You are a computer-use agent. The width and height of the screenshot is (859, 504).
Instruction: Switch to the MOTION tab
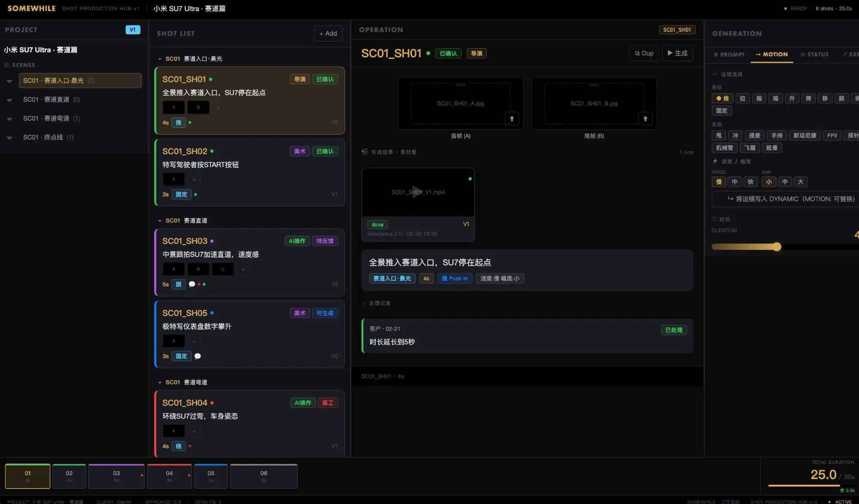[x=772, y=55]
